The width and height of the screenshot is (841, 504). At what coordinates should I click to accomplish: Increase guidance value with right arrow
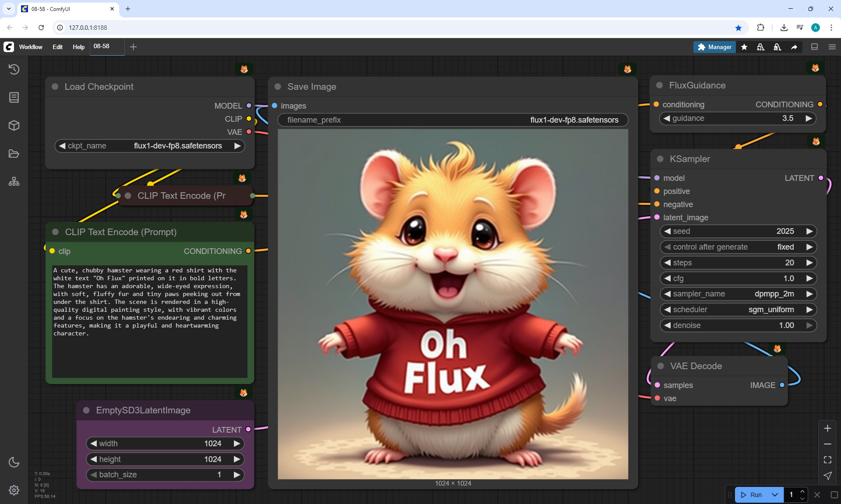pos(809,118)
